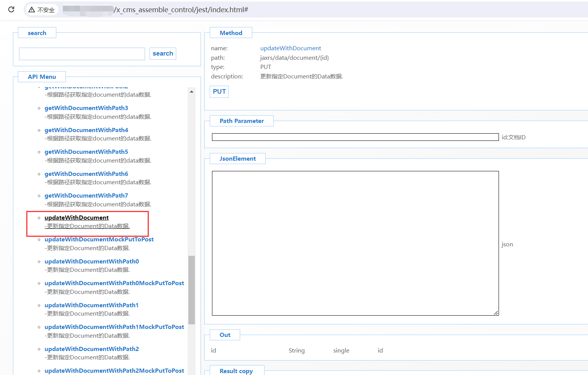Open updateWithDocumentMockPutToPost API entry
Image resolution: width=588 pixels, height=375 pixels.
click(99, 239)
